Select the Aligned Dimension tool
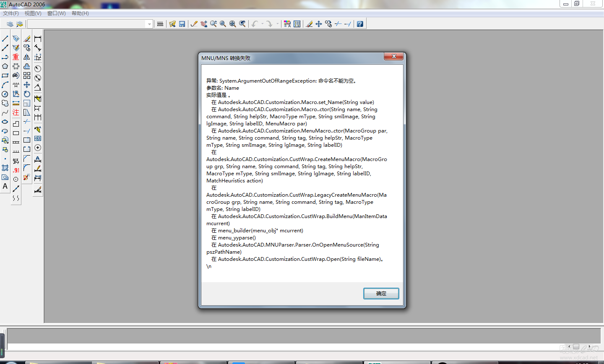 point(38,48)
